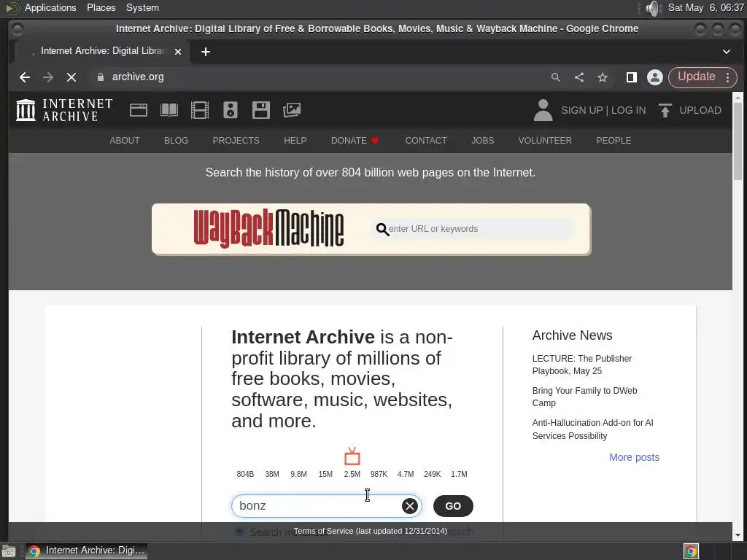The width and height of the screenshot is (747, 560).
Task: Open the Chrome profile avatar
Action: pyautogui.click(x=655, y=77)
